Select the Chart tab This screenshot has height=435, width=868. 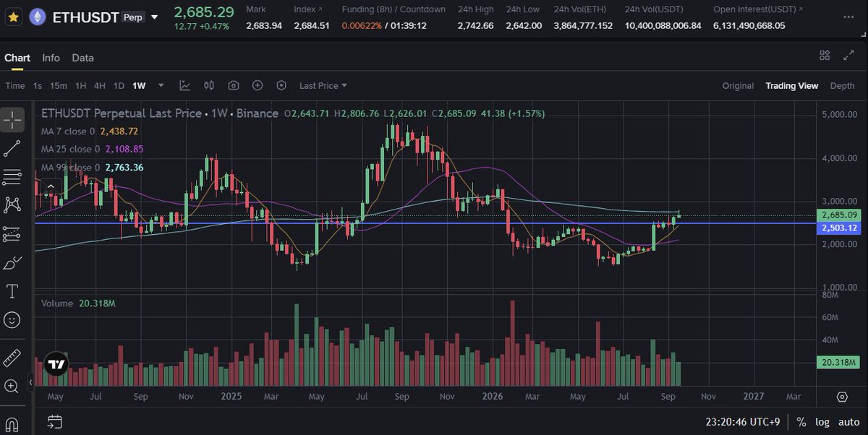pyautogui.click(x=17, y=58)
